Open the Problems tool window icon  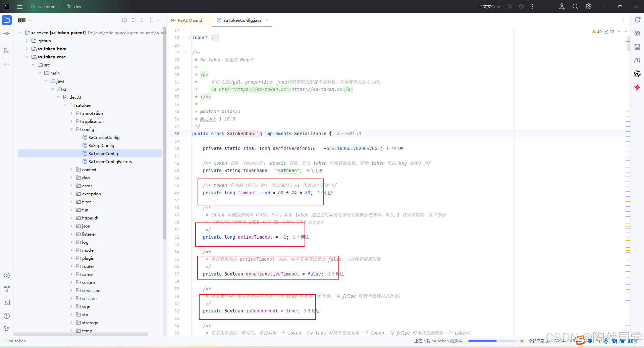point(7,316)
